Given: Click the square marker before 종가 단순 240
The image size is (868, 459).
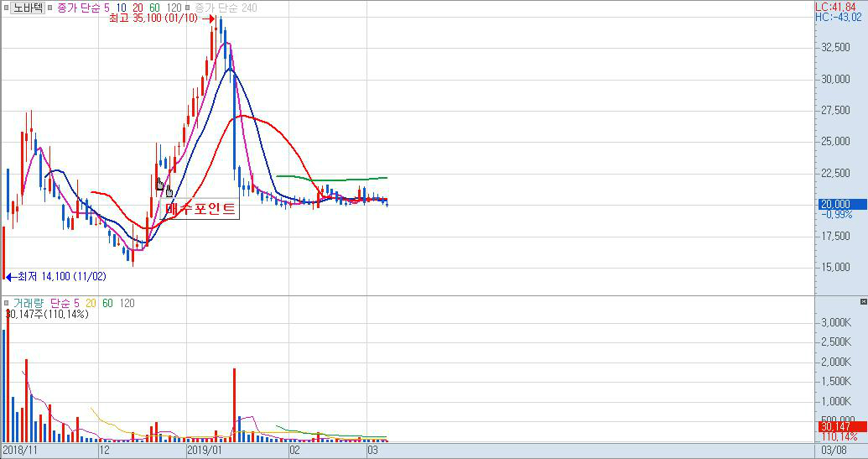Looking at the screenshot, I should tap(189, 8).
